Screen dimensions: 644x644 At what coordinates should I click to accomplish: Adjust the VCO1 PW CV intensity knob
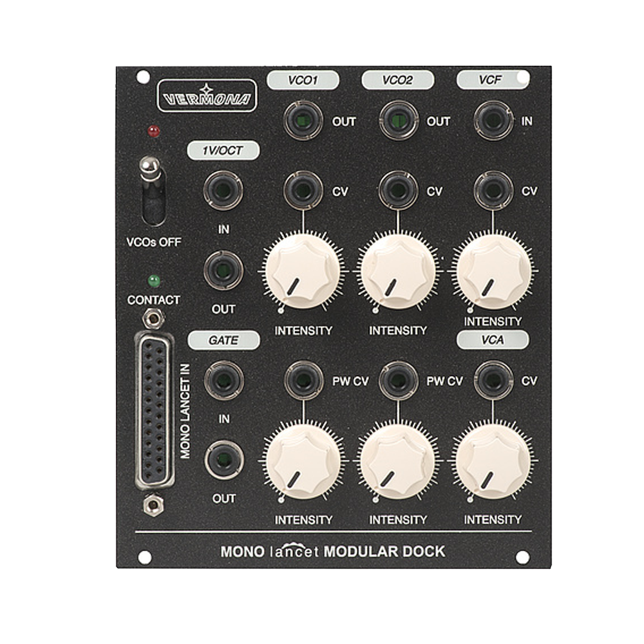[x=303, y=461]
